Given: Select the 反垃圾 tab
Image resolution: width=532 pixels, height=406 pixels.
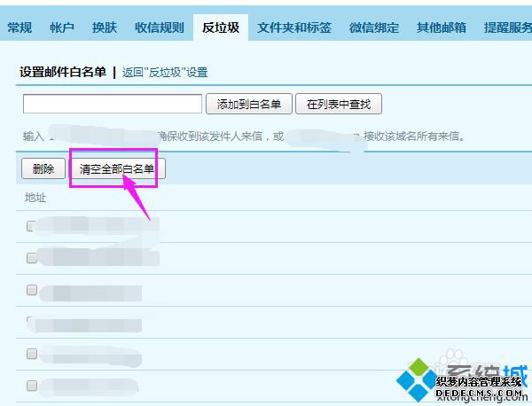Looking at the screenshot, I should [221, 27].
